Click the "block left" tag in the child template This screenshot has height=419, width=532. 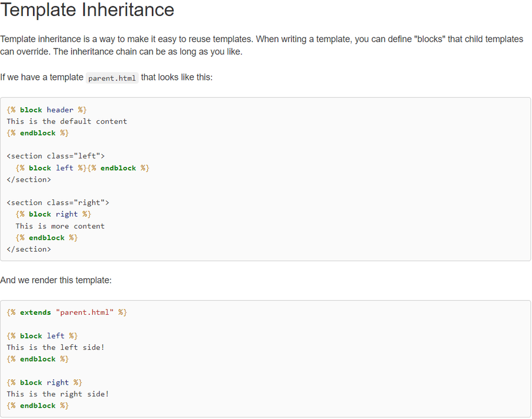click(42, 336)
